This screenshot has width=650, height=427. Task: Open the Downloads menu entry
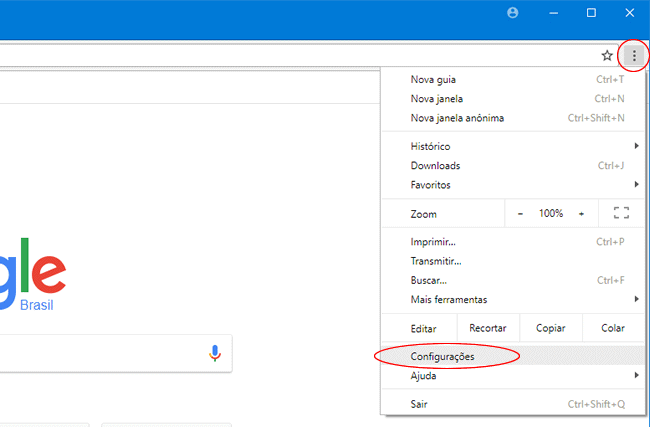point(435,166)
